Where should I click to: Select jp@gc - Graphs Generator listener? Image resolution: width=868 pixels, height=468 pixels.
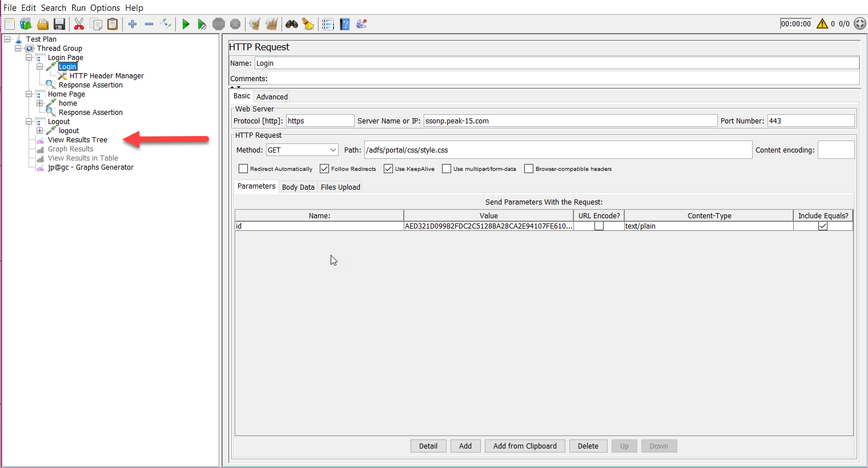click(90, 167)
